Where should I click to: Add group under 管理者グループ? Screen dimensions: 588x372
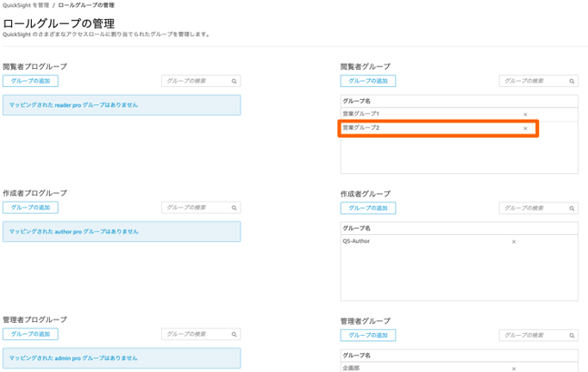click(368, 335)
